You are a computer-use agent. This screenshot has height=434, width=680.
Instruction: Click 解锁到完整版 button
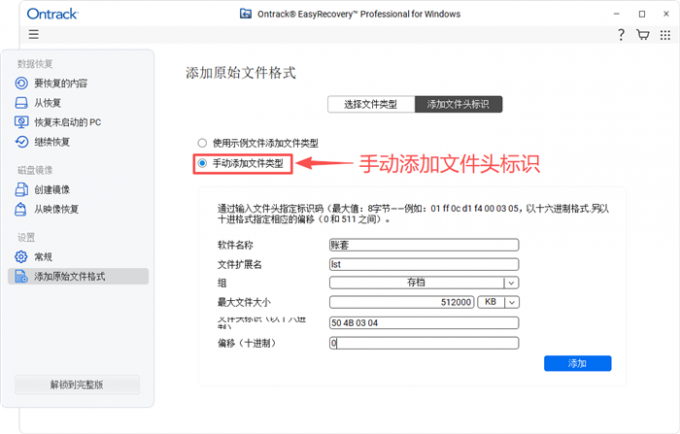coord(77,384)
